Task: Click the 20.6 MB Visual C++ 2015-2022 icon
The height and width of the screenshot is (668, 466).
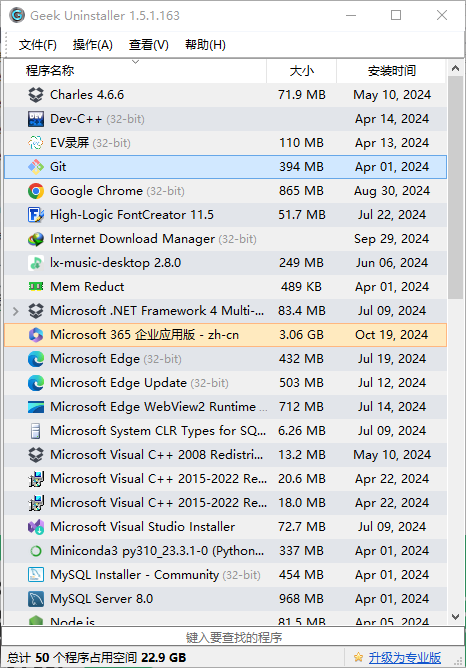Action: point(36,479)
